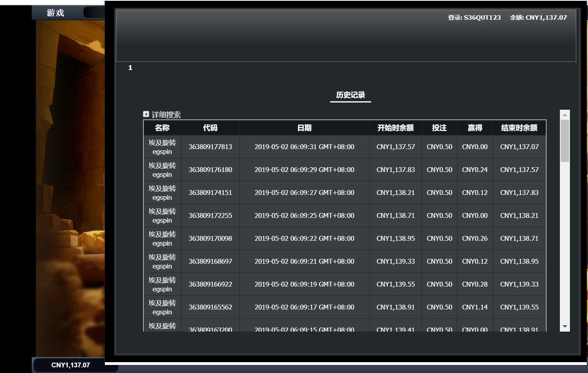The height and width of the screenshot is (373, 588).
Task: Click the ending balance CNY1,138.95
Action: (519, 261)
